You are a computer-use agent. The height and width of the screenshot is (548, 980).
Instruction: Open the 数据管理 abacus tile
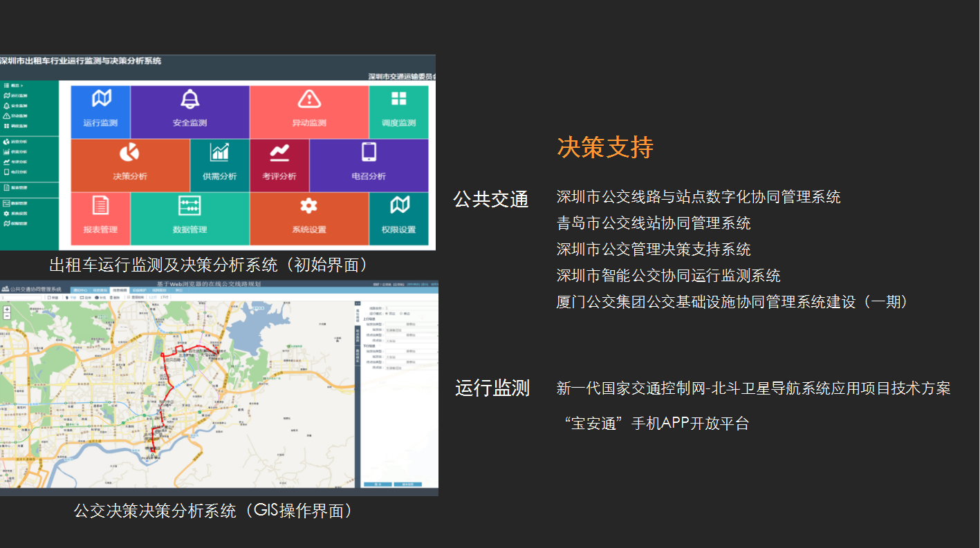[x=190, y=218]
